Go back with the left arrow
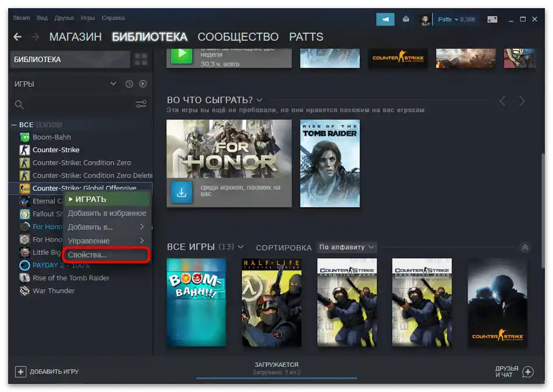Viewport: 553px width, 392px height. coord(17,37)
